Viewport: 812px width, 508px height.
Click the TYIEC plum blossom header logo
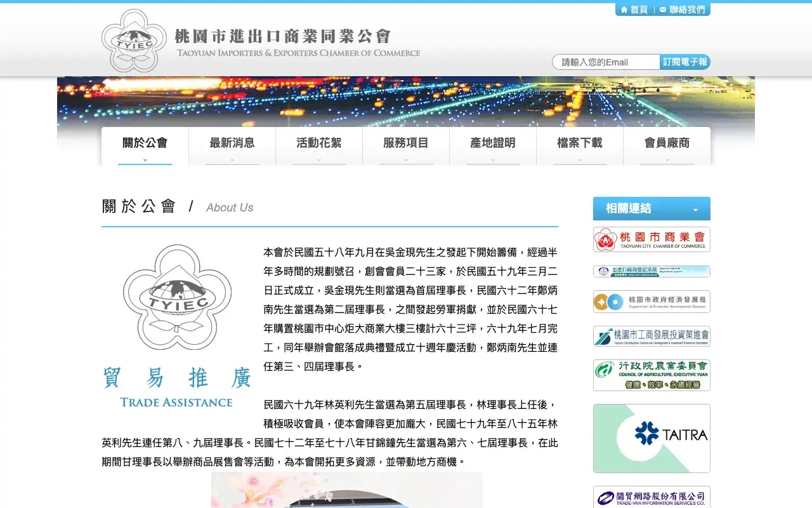134,41
